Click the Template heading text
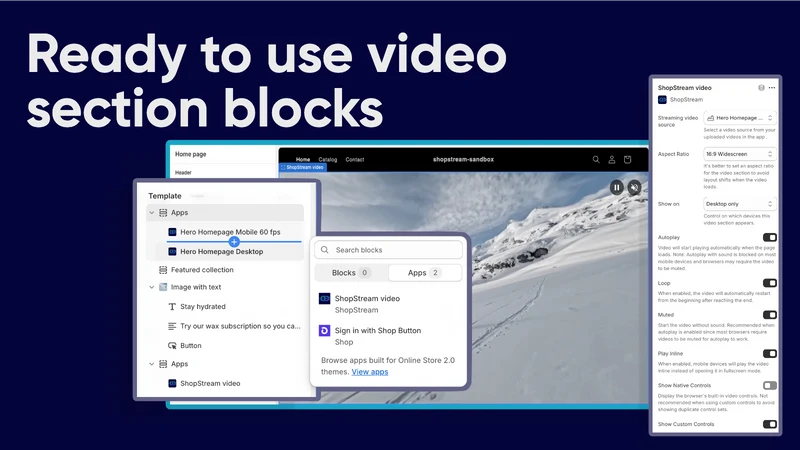This screenshot has width=800, height=450. (165, 196)
